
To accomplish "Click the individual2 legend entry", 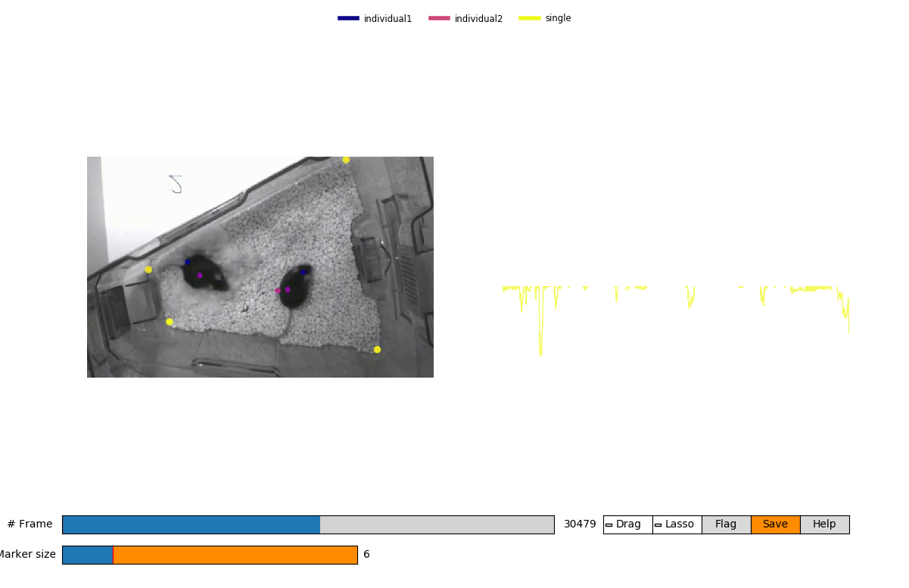I will coord(478,18).
